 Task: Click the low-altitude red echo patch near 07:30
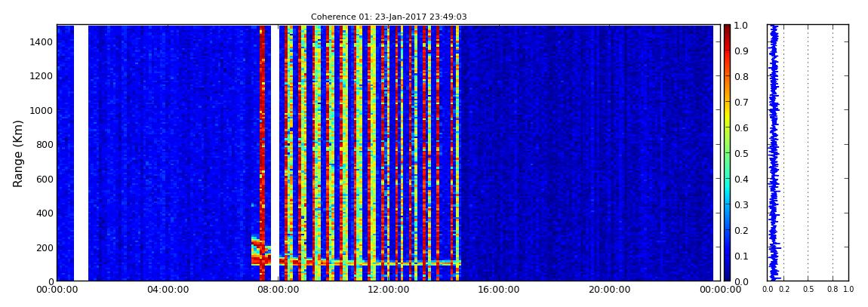260,252
